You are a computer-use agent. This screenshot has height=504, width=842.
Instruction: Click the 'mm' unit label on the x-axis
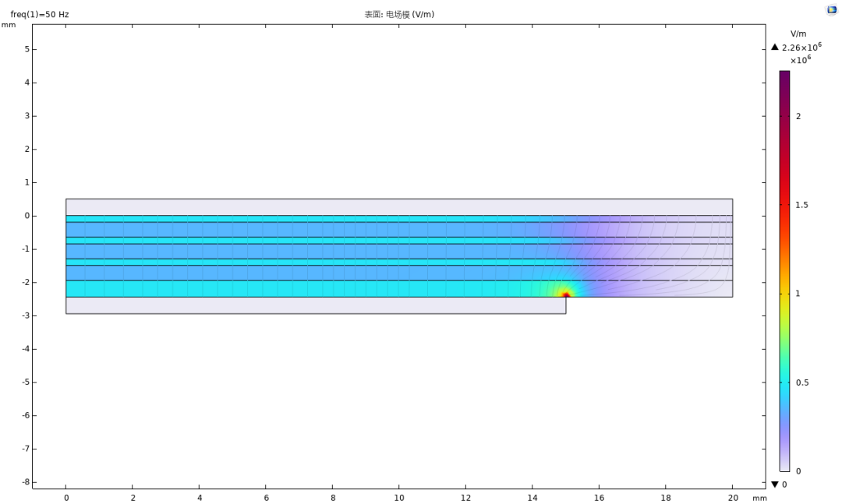(760, 498)
